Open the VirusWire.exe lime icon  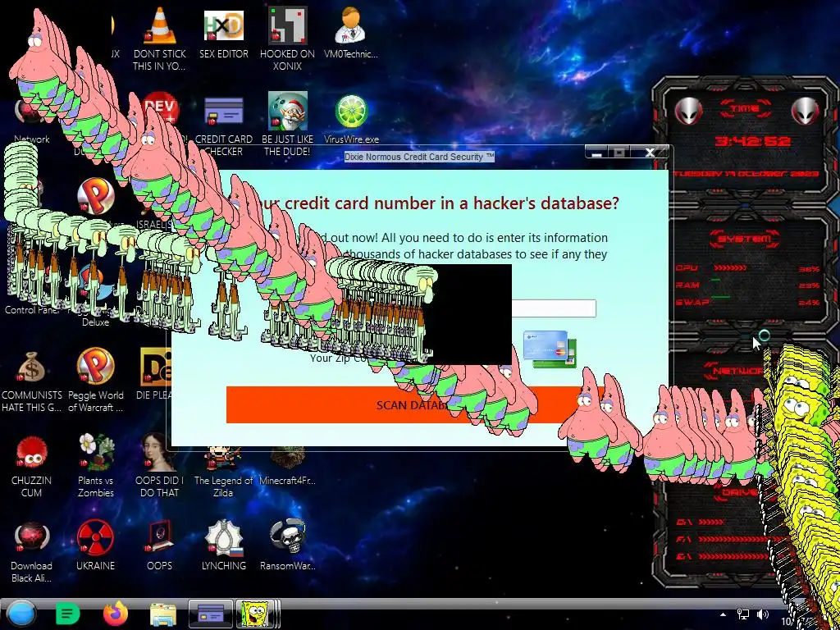click(x=351, y=112)
